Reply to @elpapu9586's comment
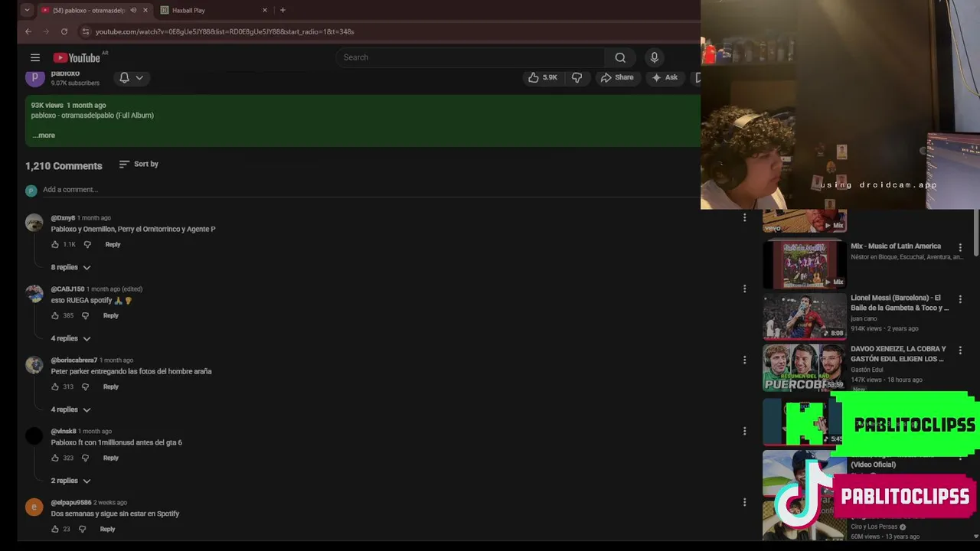980x551 pixels. pos(108,529)
